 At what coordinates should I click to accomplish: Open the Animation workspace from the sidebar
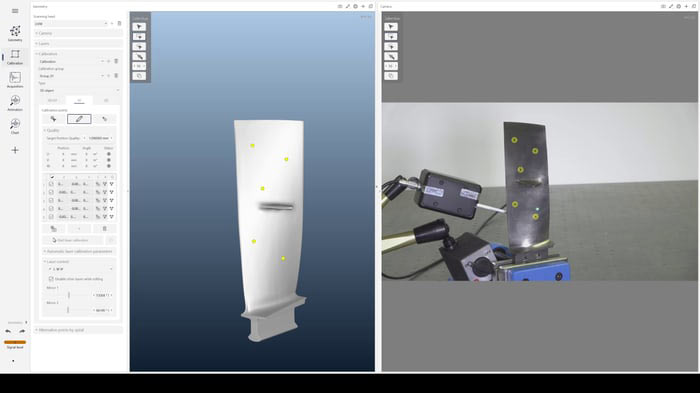point(15,103)
